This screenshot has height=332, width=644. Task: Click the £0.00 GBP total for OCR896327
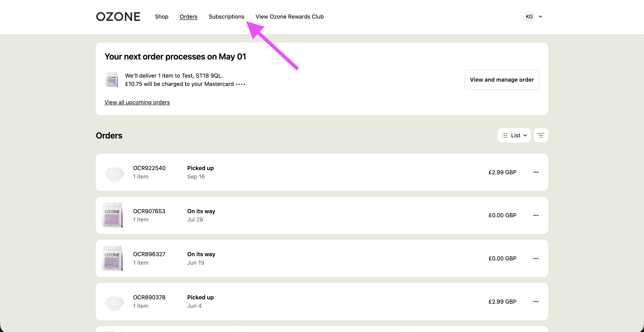[x=502, y=258]
